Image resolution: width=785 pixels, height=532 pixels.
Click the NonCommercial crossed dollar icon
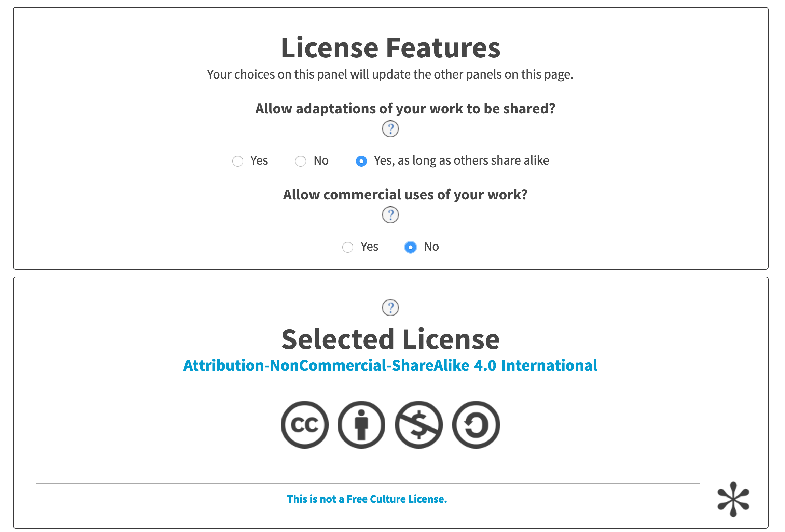click(x=419, y=425)
